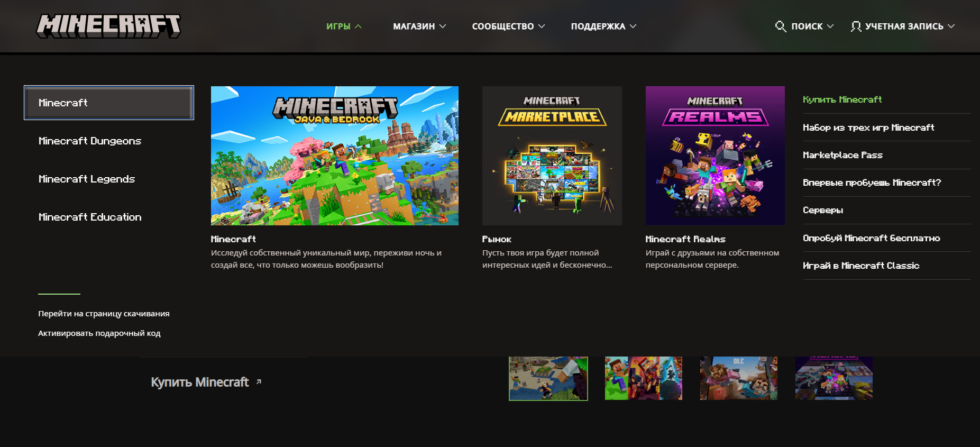Viewport: 980px width, 447px height.
Task: Select Minecraft Education in game list
Action: pos(90,217)
